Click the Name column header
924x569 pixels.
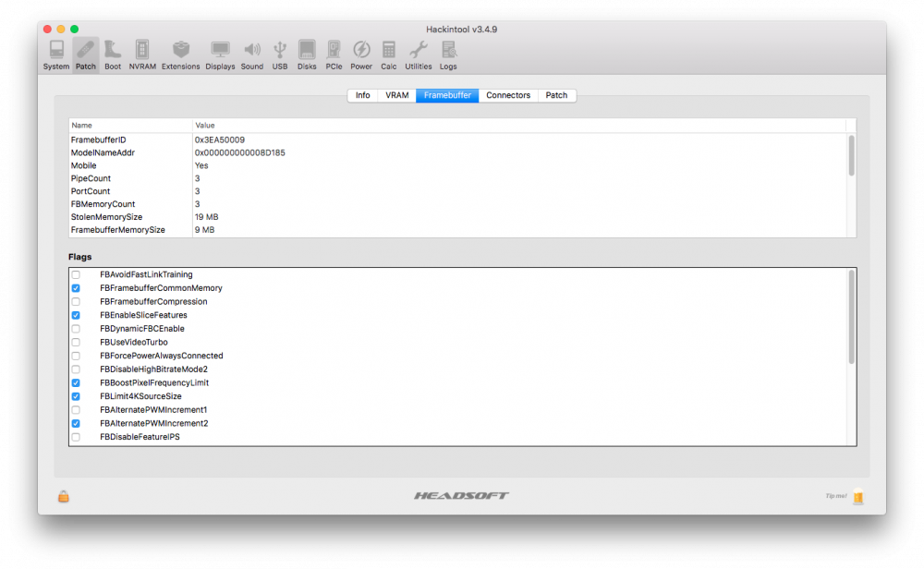(130, 126)
